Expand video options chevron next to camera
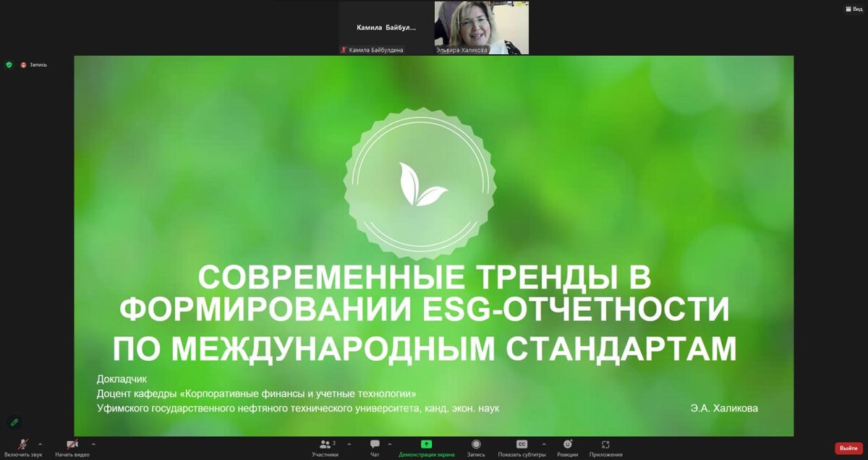Screen dimensions: 868x460 [x=92, y=443]
